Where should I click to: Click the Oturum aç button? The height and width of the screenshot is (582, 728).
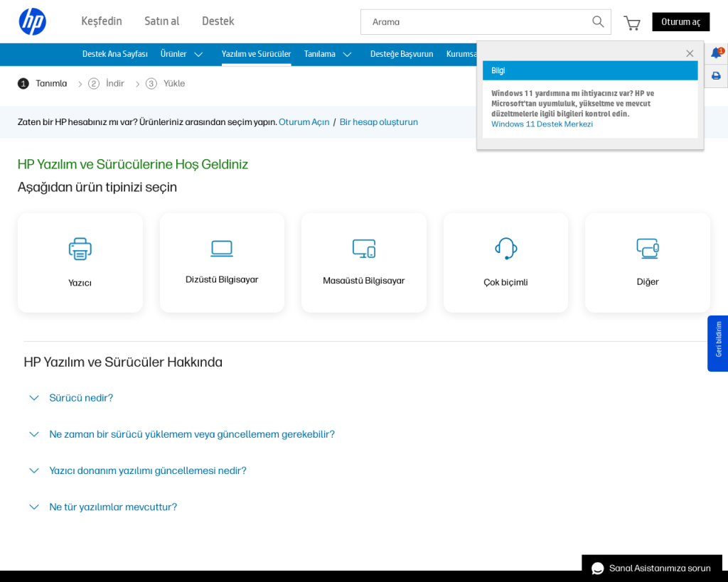(x=680, y=22)
